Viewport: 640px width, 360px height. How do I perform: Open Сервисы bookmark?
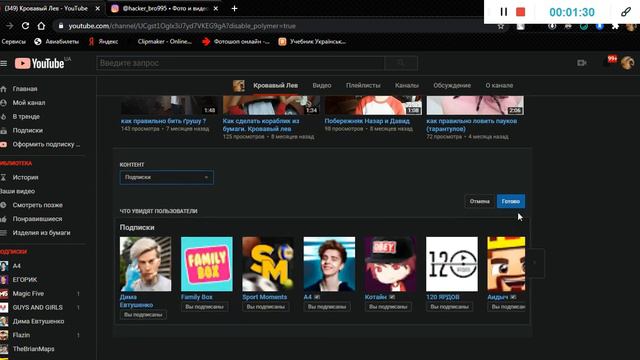pyautogui.click(x=13, y=42)
